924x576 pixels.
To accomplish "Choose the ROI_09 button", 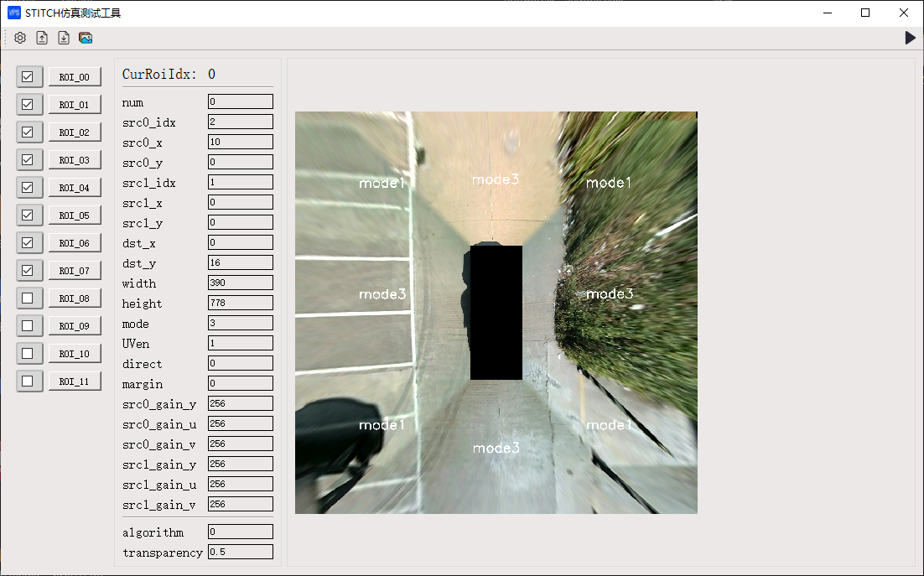I will click(75, 326).
